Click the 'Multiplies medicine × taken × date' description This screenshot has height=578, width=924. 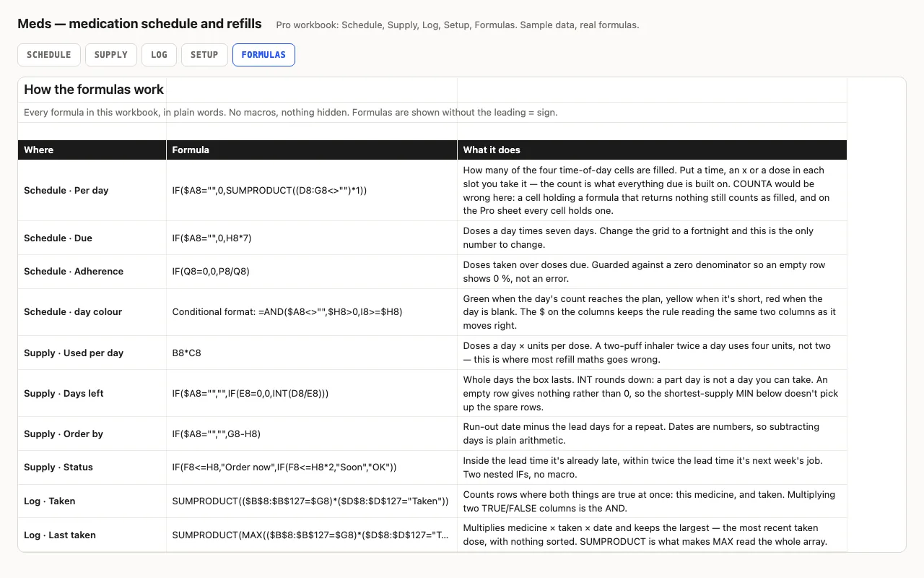(x=652, y=535)
